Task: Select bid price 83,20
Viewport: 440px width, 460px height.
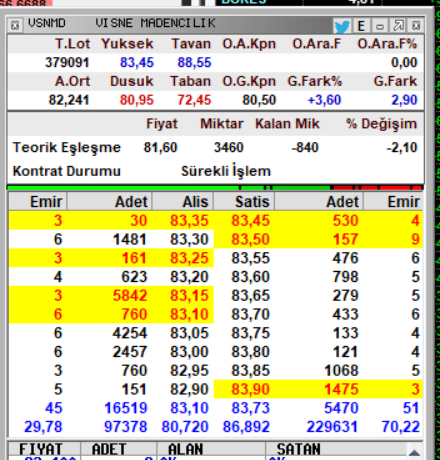Action: point(189,277)
